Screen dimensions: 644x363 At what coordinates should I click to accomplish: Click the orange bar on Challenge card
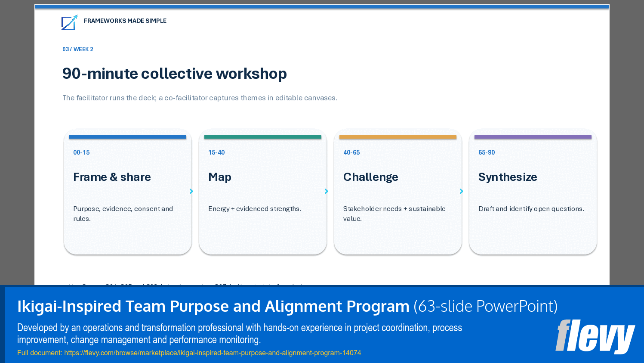pyautogui.click(x=398, y=137)
